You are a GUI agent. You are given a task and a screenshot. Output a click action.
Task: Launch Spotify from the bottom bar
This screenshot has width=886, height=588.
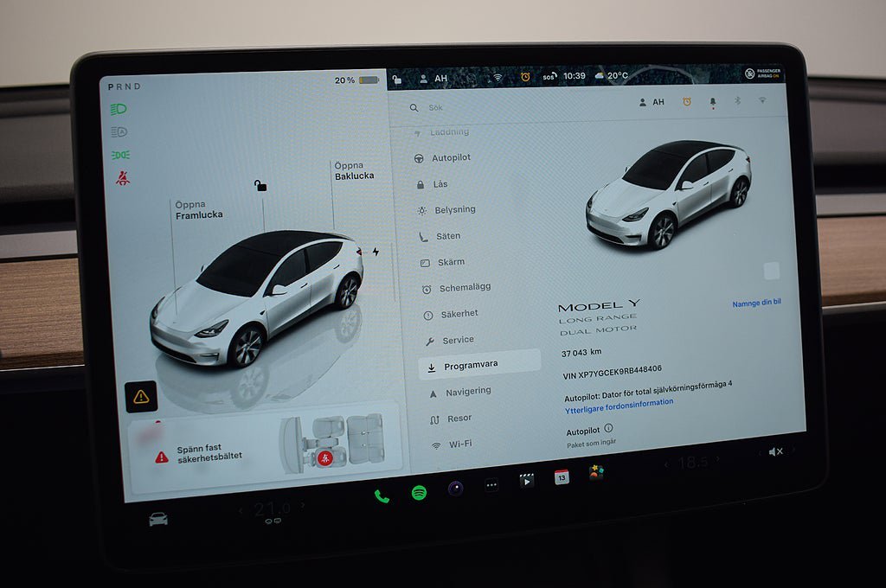(x=419, y=493)
